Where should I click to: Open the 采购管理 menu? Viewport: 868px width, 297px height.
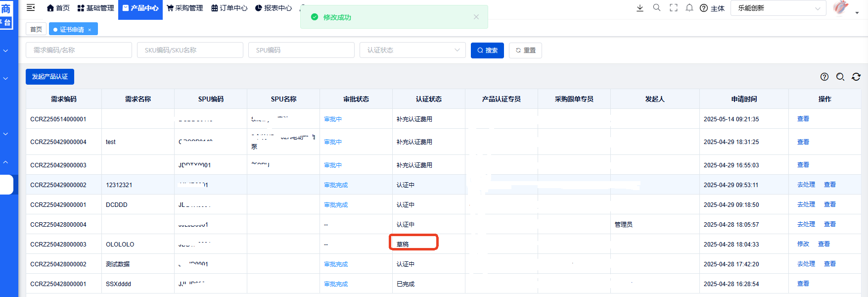tap(185, 8)
